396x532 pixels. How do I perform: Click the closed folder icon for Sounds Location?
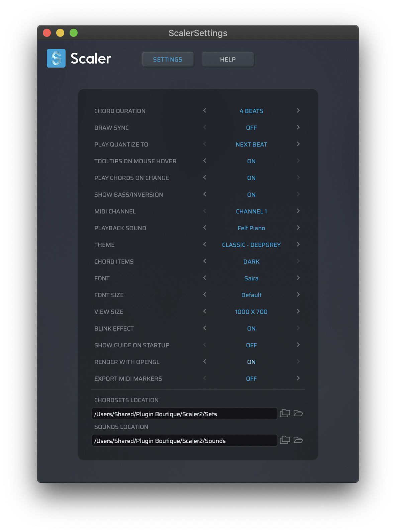[285, 440]
